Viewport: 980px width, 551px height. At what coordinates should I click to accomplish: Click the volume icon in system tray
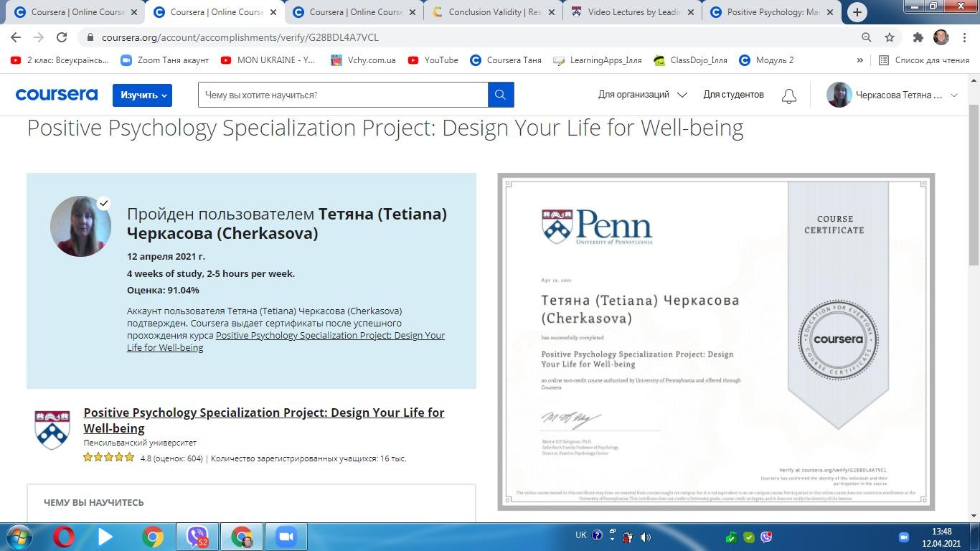(646, 537)
